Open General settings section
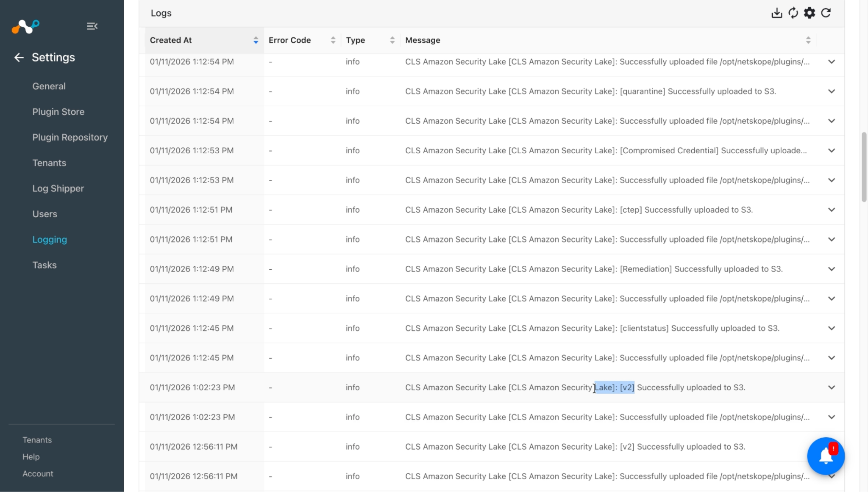This screenshot has height=492, width=868. pyautogui.click(x=49, y=86)
